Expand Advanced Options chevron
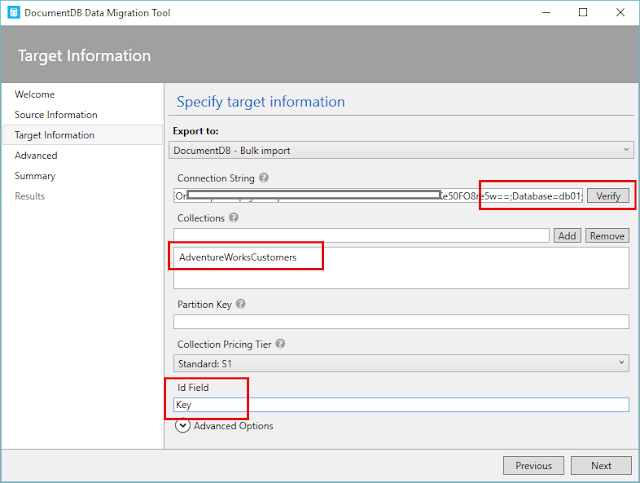Screen dimensions: 640x483 tap(182, 425)
